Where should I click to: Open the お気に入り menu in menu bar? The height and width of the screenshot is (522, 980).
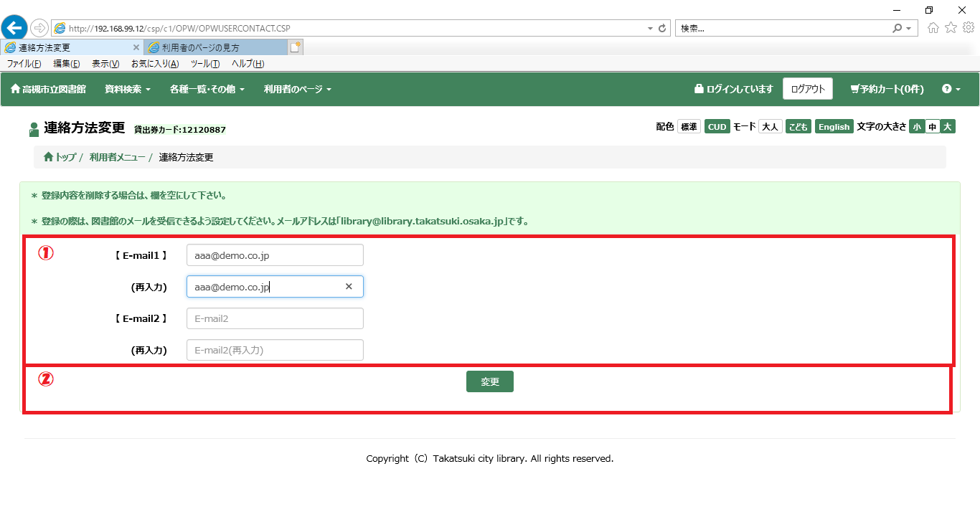154,64
